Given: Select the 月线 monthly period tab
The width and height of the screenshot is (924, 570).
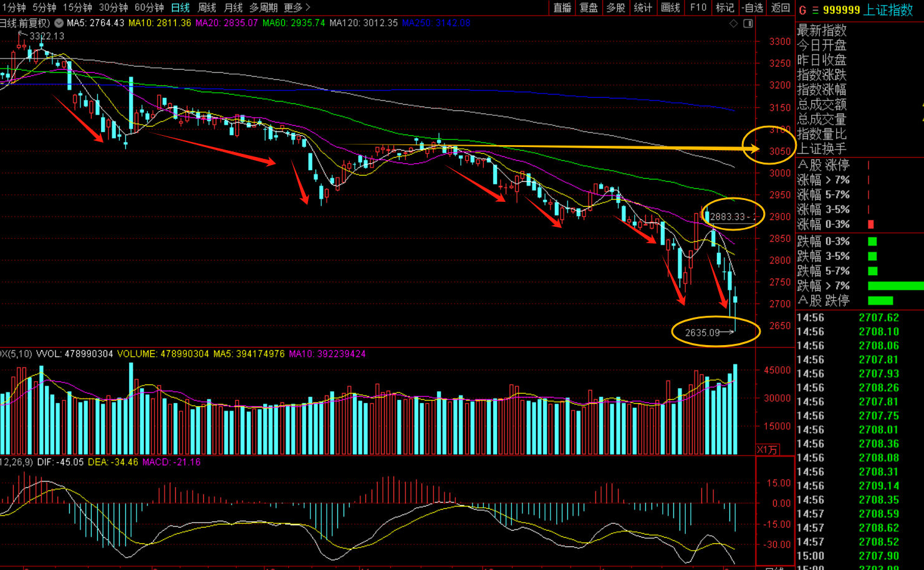Looking at the screenshot, I should [233, 7].
